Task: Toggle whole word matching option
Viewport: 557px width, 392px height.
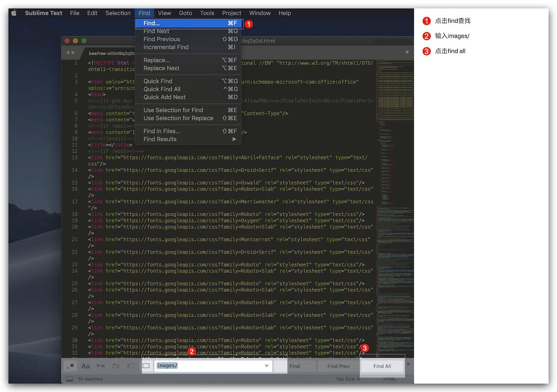Action: point(100,366)
